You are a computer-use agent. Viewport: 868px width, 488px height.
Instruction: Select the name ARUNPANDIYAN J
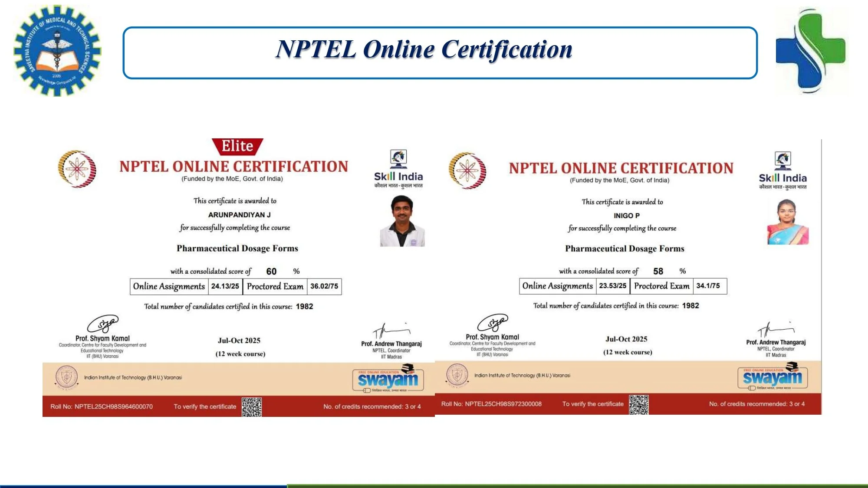point(239,215)
